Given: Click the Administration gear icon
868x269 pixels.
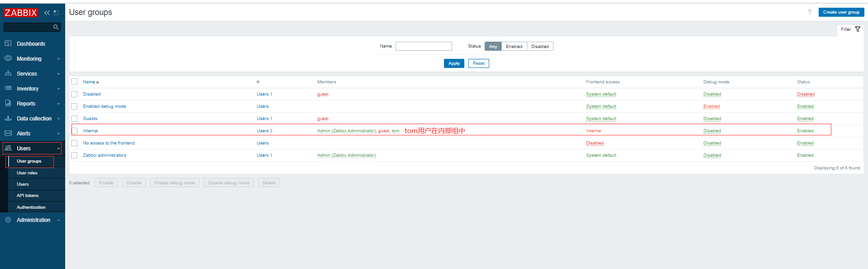Looking at the screenshot, I should (x=8, y=220).
